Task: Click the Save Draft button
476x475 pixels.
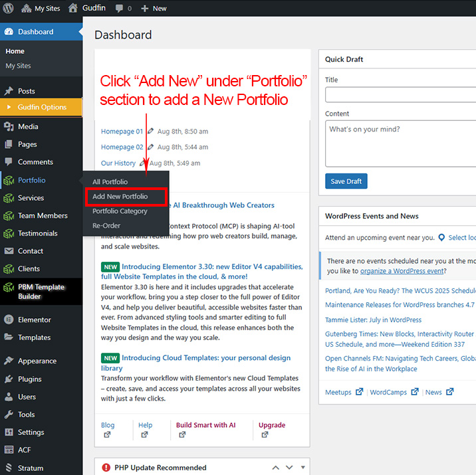Action: pos(346,181)
